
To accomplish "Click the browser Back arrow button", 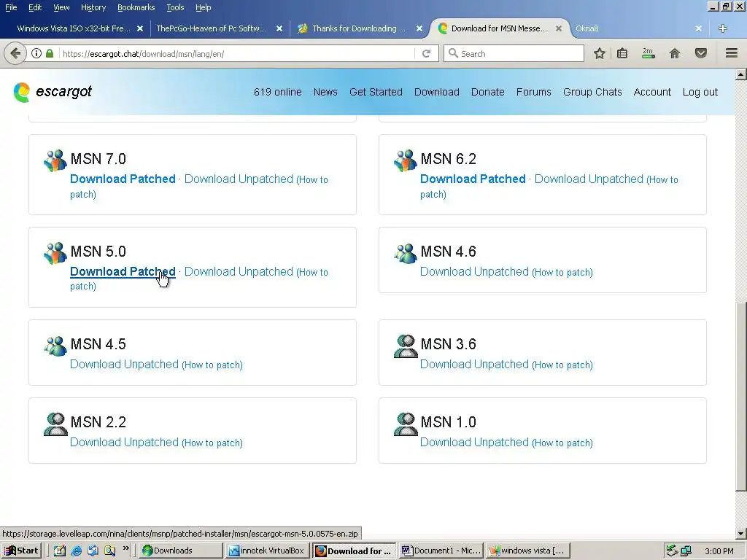I will point(15,53).
